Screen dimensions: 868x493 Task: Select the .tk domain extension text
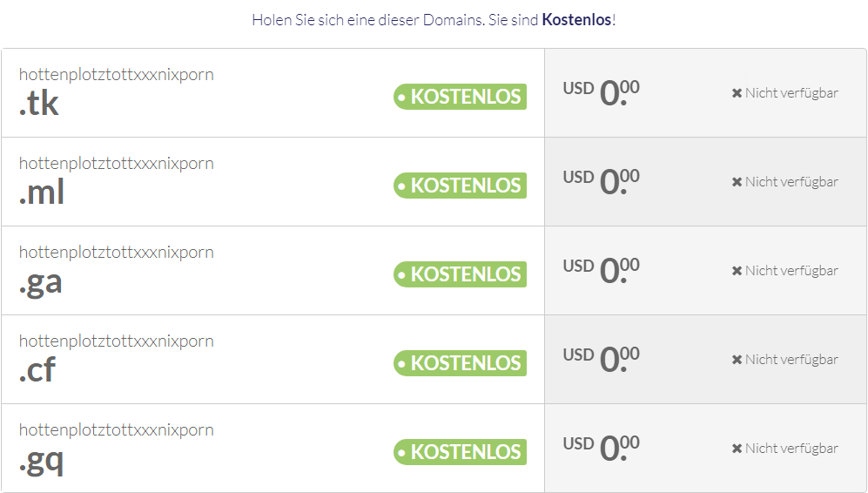39,104
